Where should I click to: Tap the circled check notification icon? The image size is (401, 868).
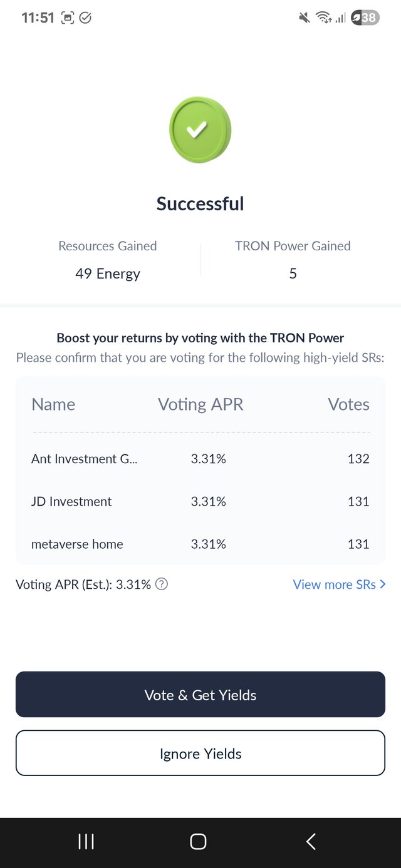86,18
